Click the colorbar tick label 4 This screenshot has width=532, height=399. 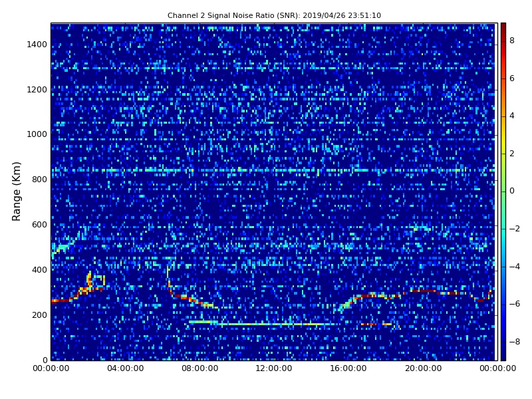pos(512,116)
